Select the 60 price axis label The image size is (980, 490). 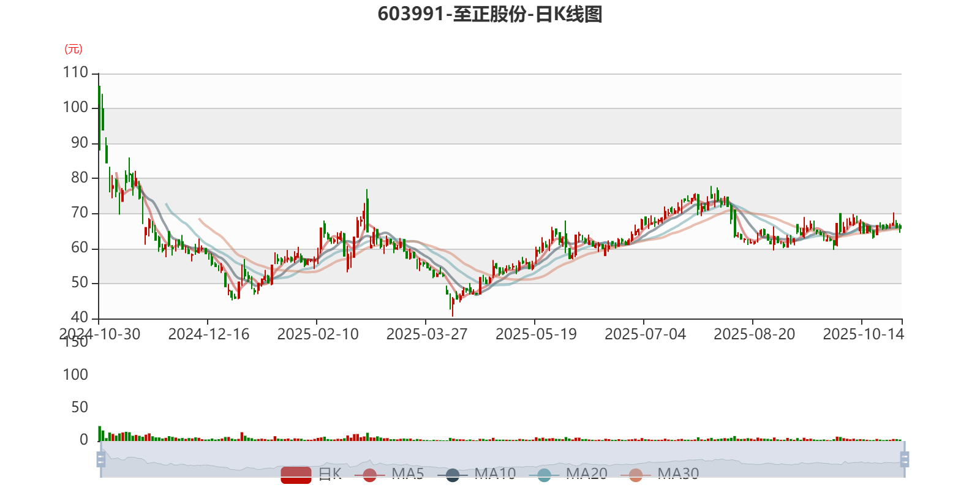tap(80, 248)
